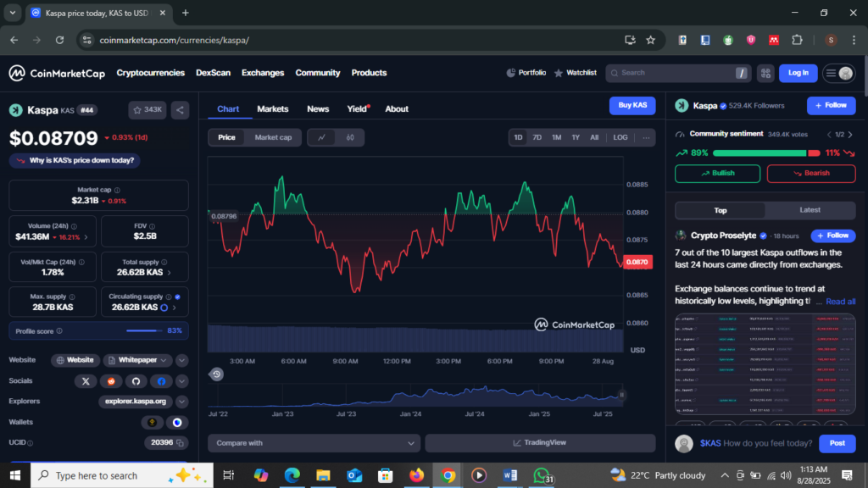Expand more explorers next to explorer.kaspa.org

(181, 402)
